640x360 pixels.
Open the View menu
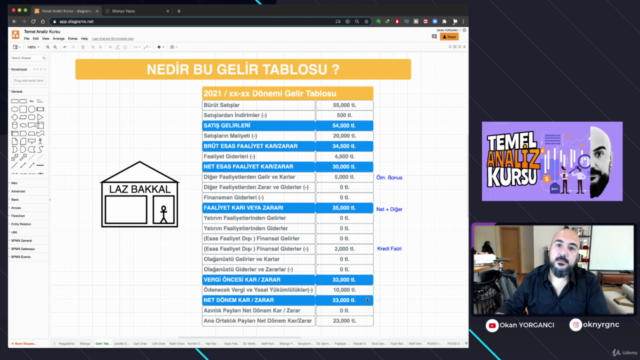coord(45,38)
